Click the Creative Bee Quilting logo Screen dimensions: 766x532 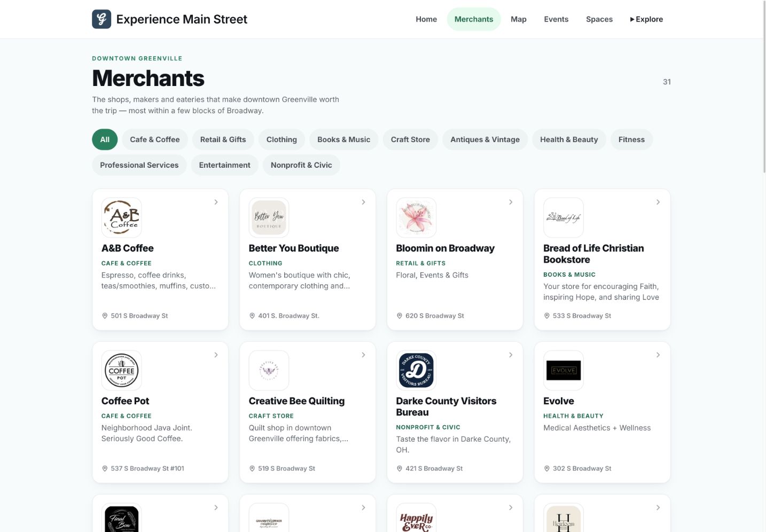(269, 370)
